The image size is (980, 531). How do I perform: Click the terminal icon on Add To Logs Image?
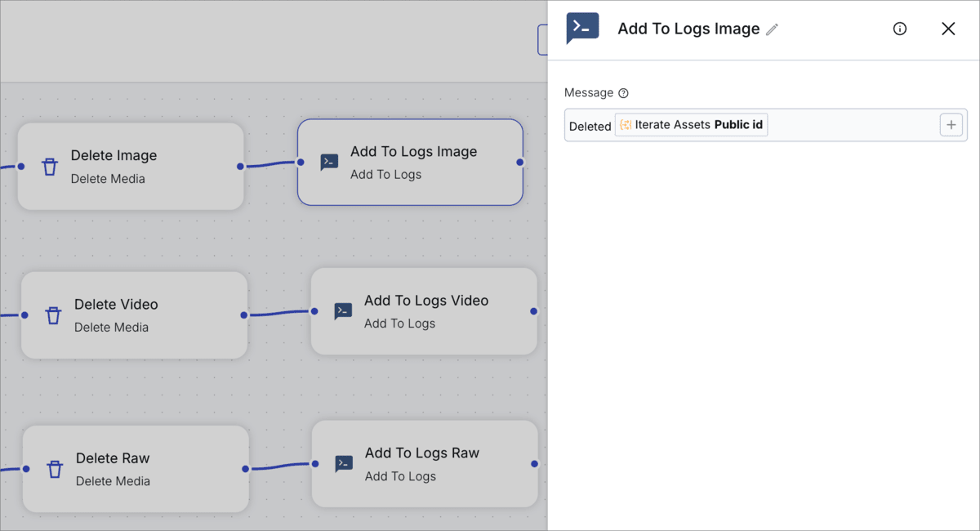coord(327,163)
